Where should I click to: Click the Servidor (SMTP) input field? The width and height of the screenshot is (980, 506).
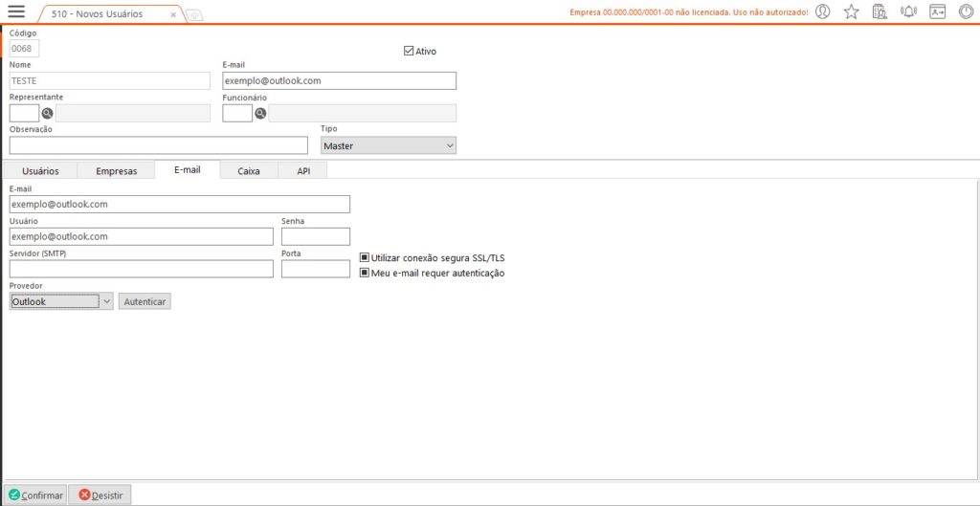point(142,269)
